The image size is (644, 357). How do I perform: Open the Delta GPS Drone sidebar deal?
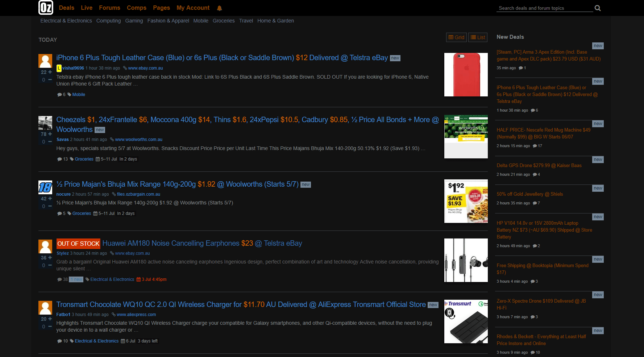pos(539,166)
